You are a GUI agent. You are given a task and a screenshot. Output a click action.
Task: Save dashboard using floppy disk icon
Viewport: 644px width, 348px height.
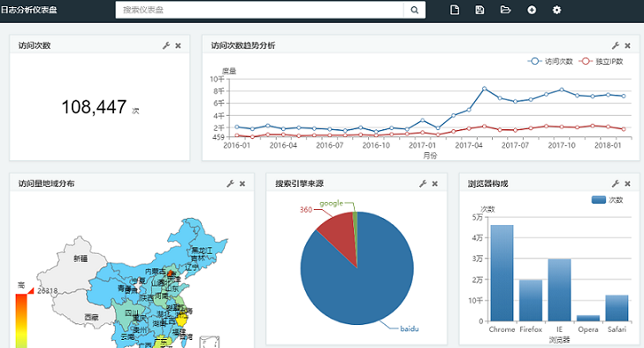(x=479, y=10)
